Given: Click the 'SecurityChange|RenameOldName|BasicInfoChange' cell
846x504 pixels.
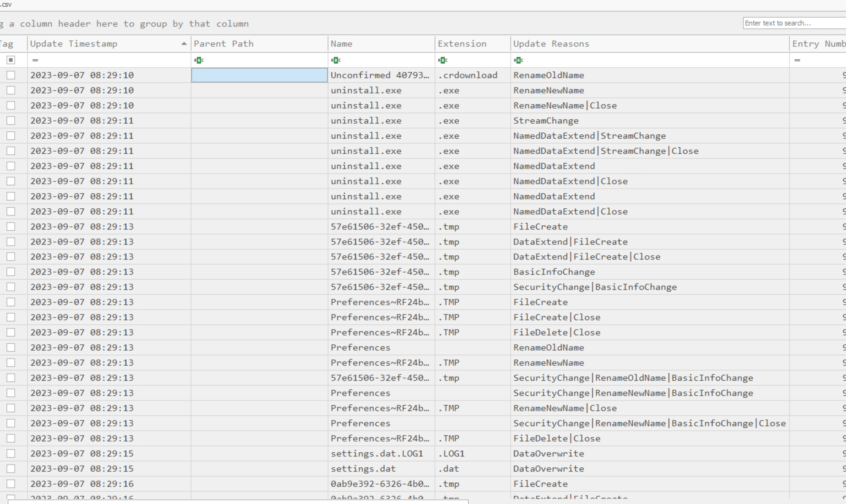Looking at the screenshot, I should 650,378.
